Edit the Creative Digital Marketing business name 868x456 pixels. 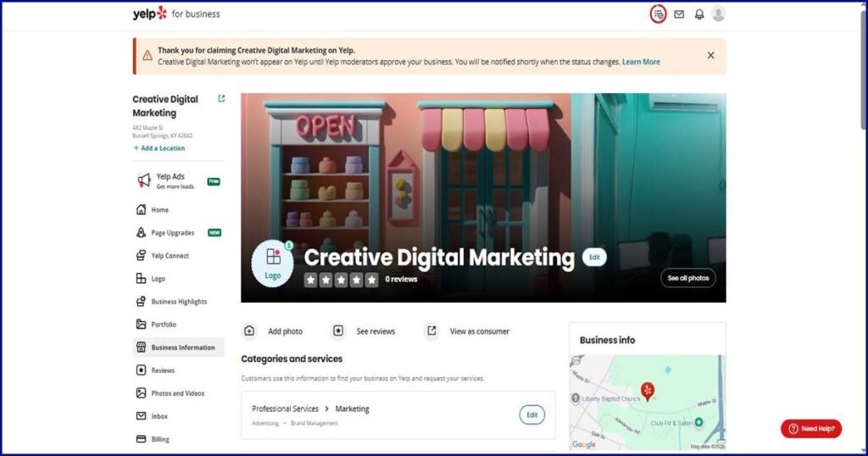click(594, 258)
